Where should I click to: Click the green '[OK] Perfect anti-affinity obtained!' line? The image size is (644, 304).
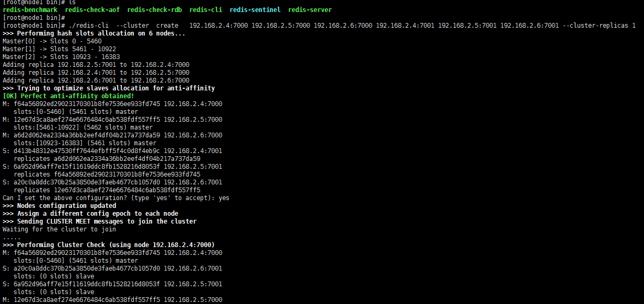(x=68, y=96)
